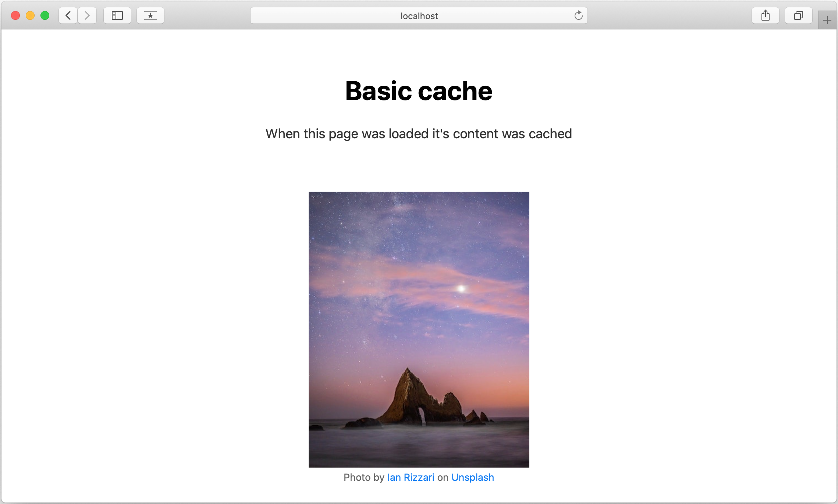Screen dimensions: 838x504
Task: Show the tab overview
Action: coord(798,15)
